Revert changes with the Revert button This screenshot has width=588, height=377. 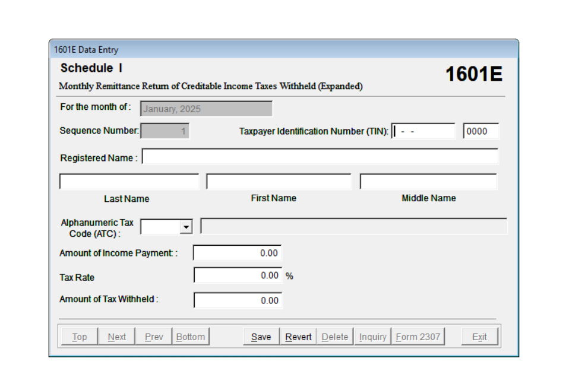298,337
